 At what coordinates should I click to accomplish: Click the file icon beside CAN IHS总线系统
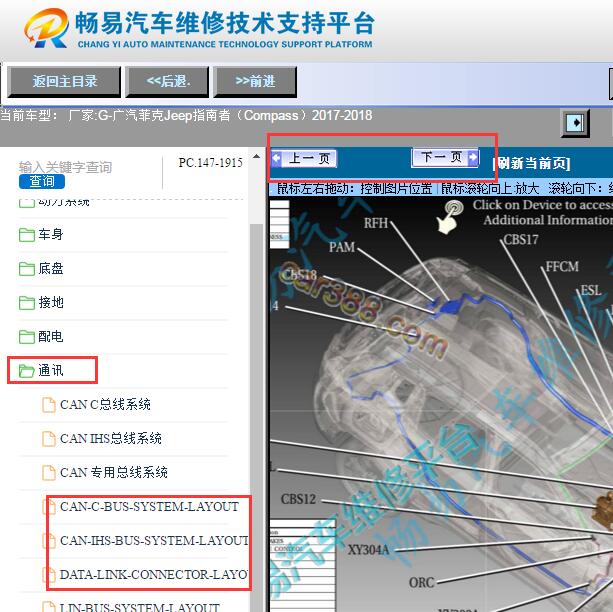[49, 439]
